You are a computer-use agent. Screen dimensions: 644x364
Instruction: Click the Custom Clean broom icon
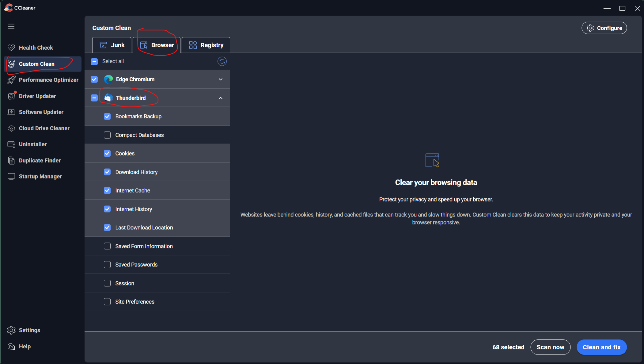[x=11, y=64]
